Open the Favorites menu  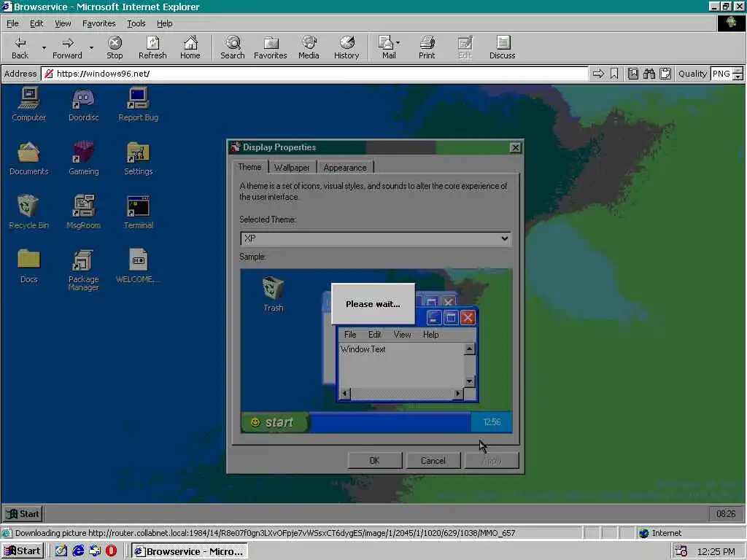pyautogui.click(x=99, y=23)
